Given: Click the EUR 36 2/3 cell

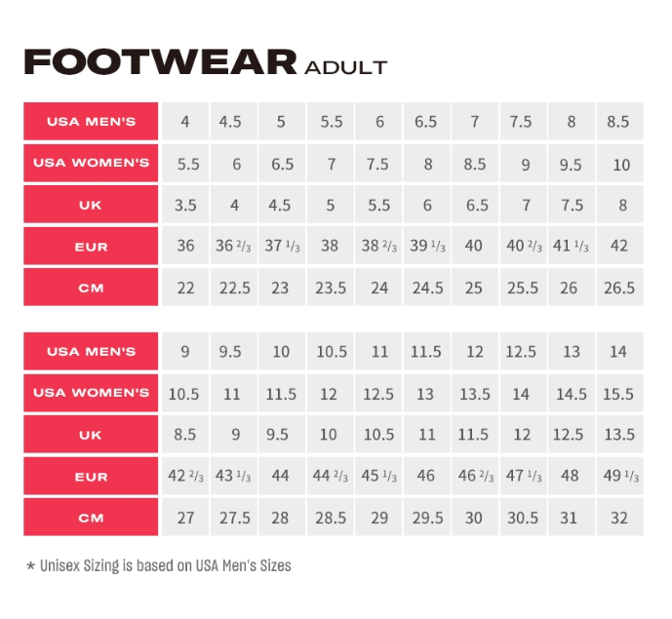Looking at the screenshot, I should coord(235,247).
